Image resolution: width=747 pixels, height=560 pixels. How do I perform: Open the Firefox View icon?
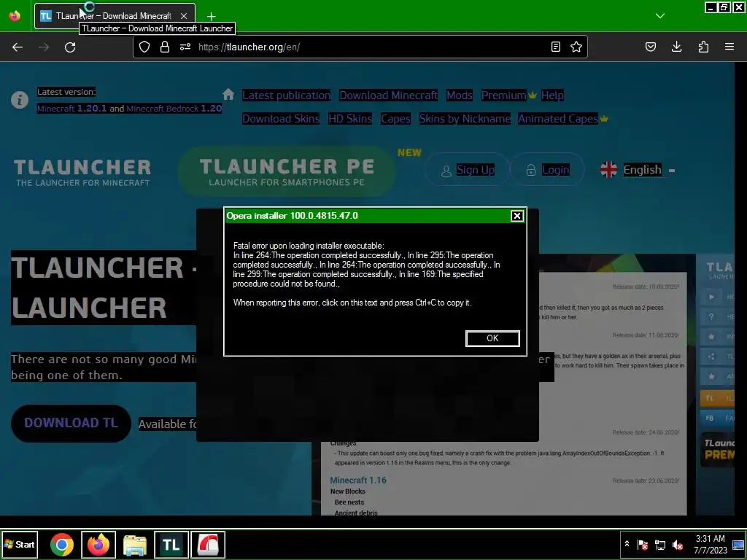pyautogui.click(x=15, y=16)
